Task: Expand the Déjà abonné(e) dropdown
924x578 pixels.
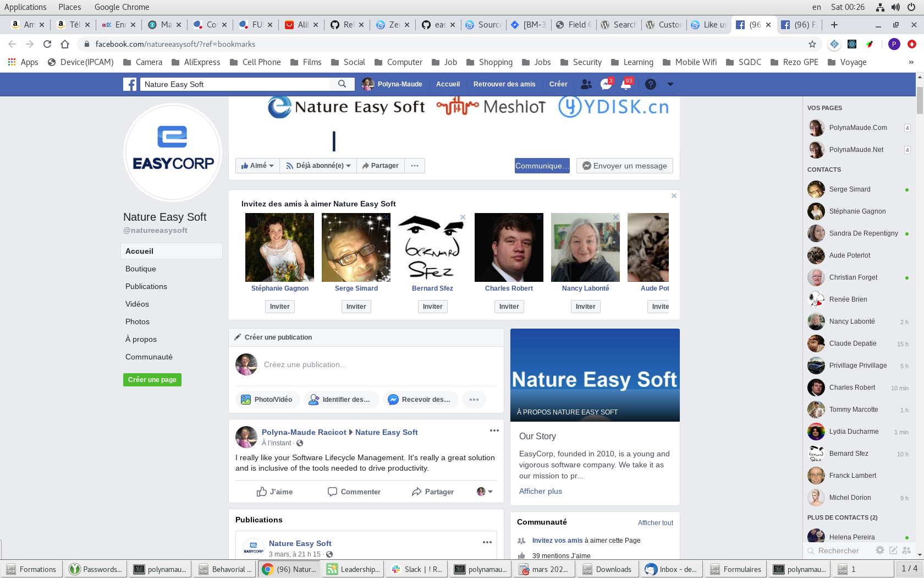Action: (x=318, y=166)
